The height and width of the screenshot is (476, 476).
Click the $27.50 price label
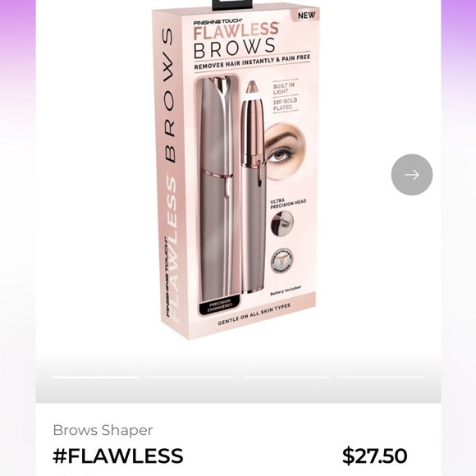point(374,455)
